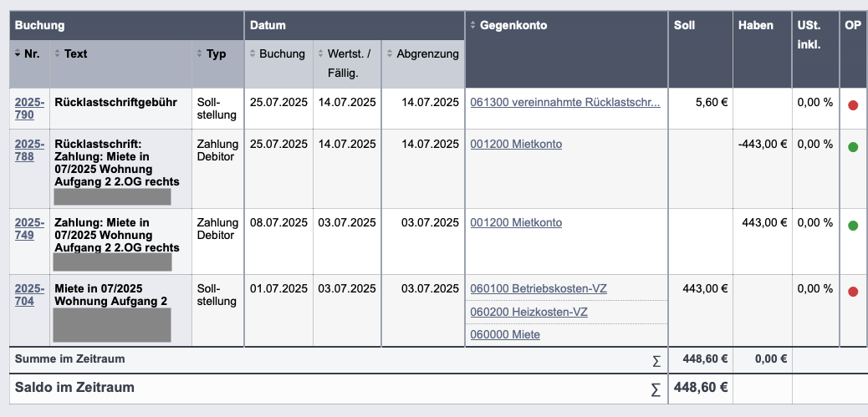Open 060000 Miete account link

pos(505,334)
